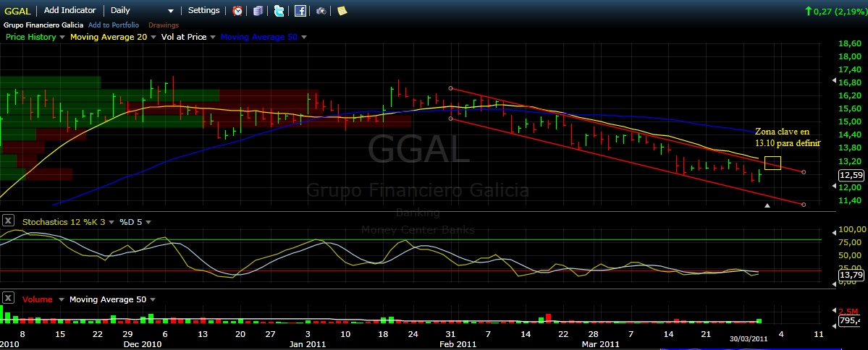Click the white triangle marker near price axis bottom
Screen dimensions: 868x350
point(767,205)
